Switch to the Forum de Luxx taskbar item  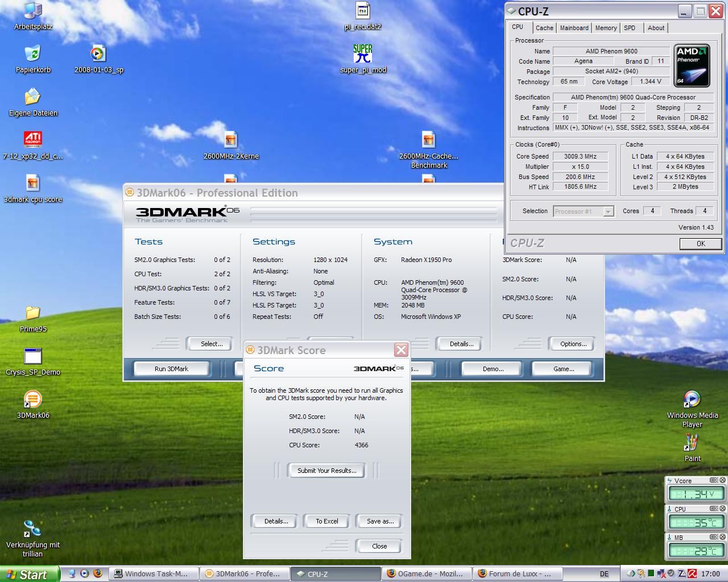[518, 573]
